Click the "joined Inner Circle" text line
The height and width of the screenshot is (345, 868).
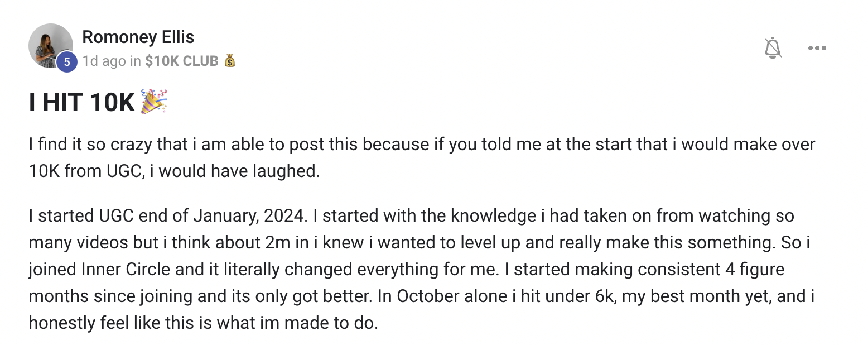click(407, 269)
